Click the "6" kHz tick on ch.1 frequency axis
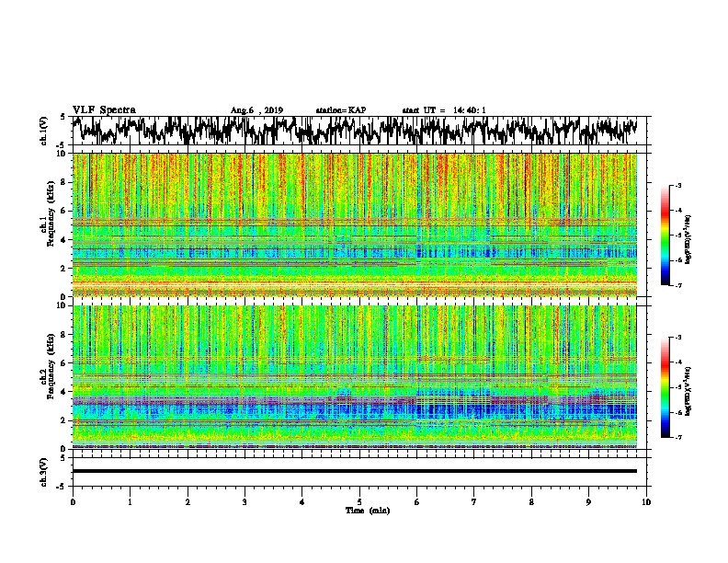The width and height of the screenshot is (728, 563). [x=64, y=211]
